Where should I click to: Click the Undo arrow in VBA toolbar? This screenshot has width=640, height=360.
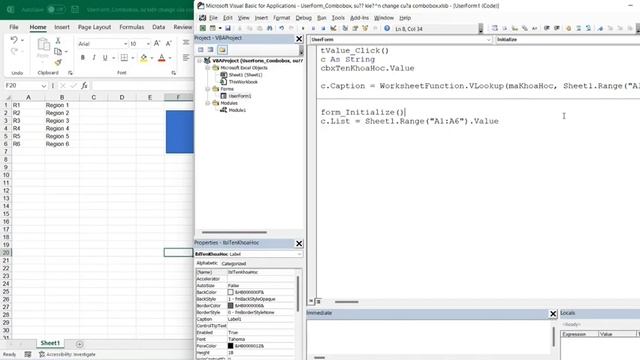pos(281,28)
